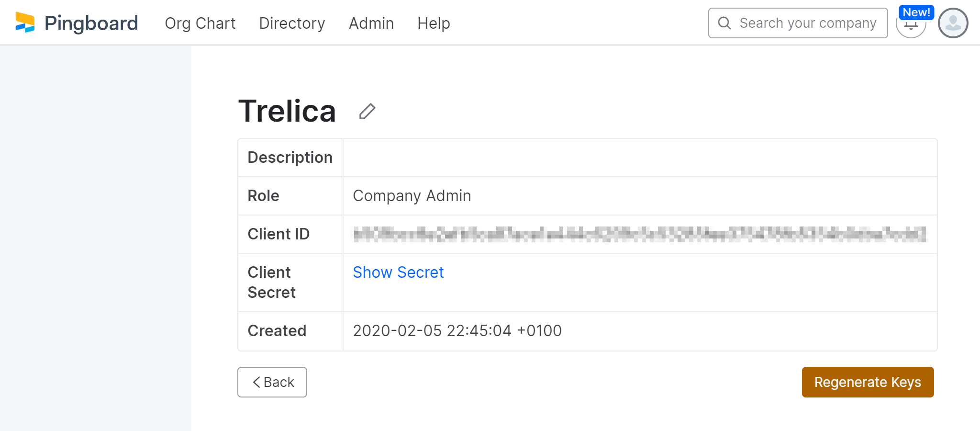Click the Trelica application title
Image resolution: width=980 pixels, height=431 pixels.
287,111
